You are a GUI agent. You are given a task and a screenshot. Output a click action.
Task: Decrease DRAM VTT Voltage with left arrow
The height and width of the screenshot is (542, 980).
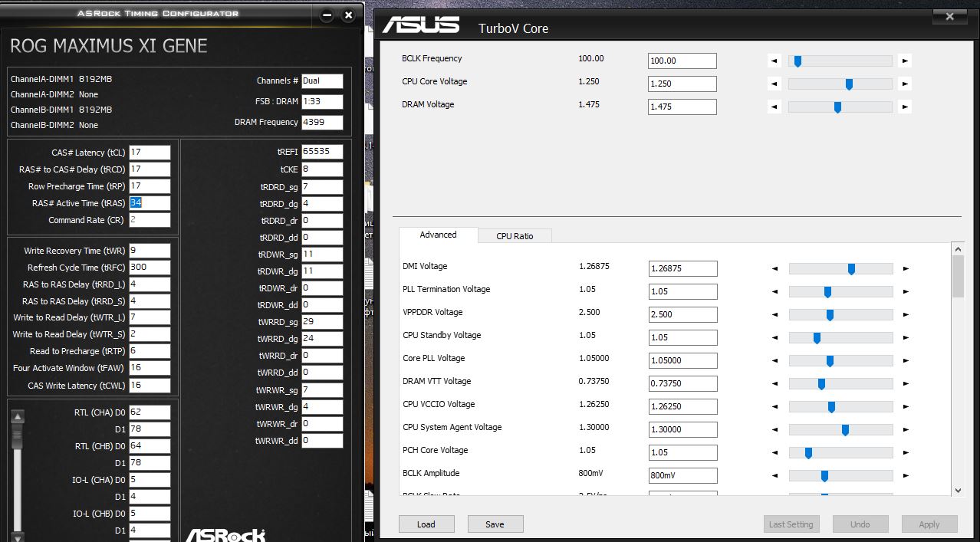[774, 384]
